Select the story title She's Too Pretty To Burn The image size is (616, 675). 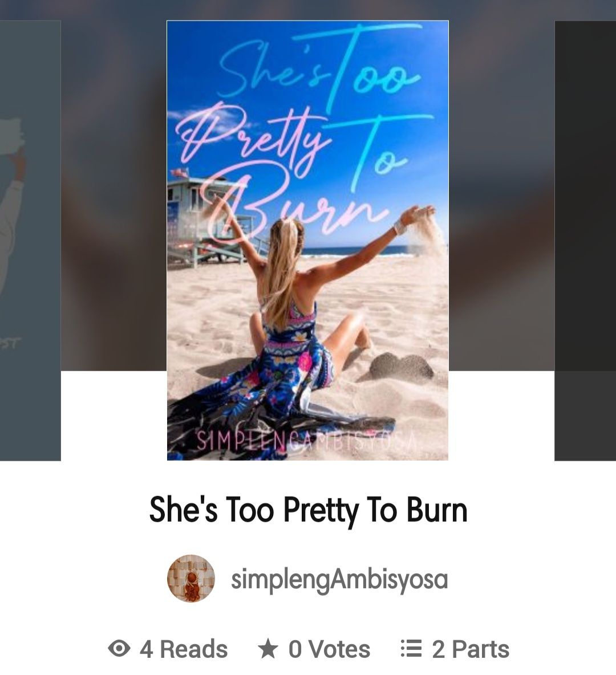point(308,509)
